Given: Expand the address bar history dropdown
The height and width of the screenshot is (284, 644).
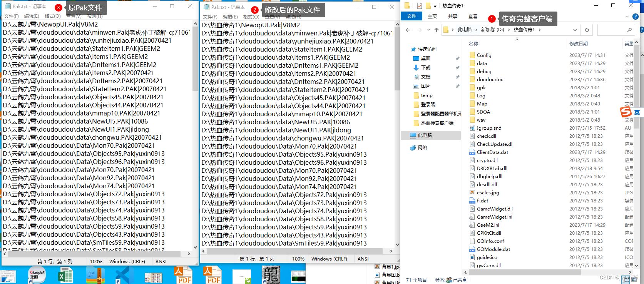Looking at the screenshot, I should coord(575,30).
